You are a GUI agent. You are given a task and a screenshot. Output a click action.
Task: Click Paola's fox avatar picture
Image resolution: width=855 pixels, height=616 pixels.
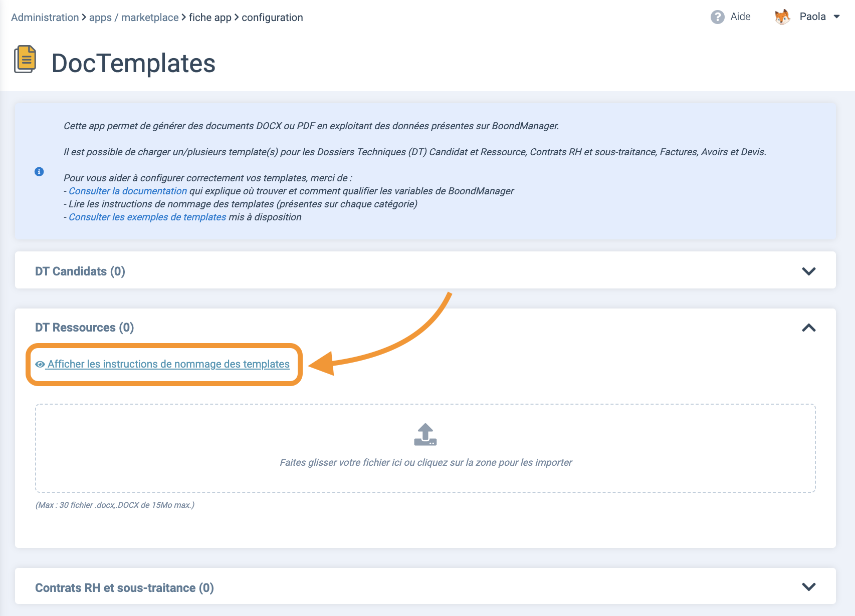(x=782, y=17)
